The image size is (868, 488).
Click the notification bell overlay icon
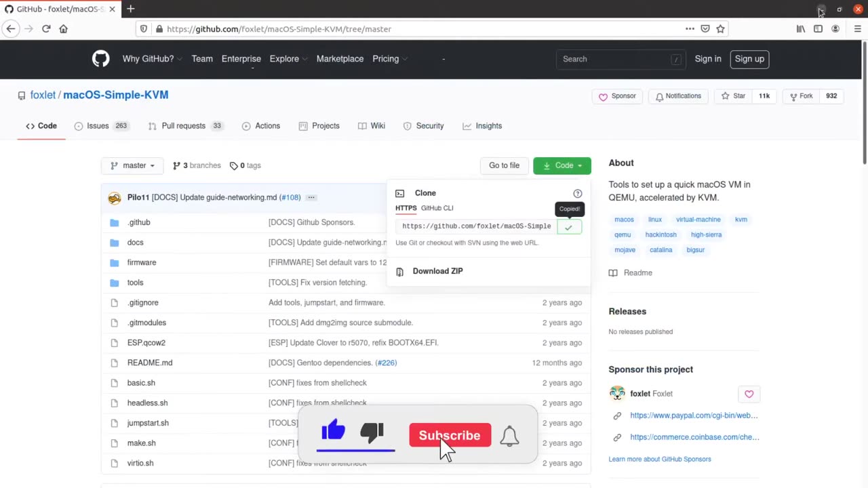pos(509,436)
